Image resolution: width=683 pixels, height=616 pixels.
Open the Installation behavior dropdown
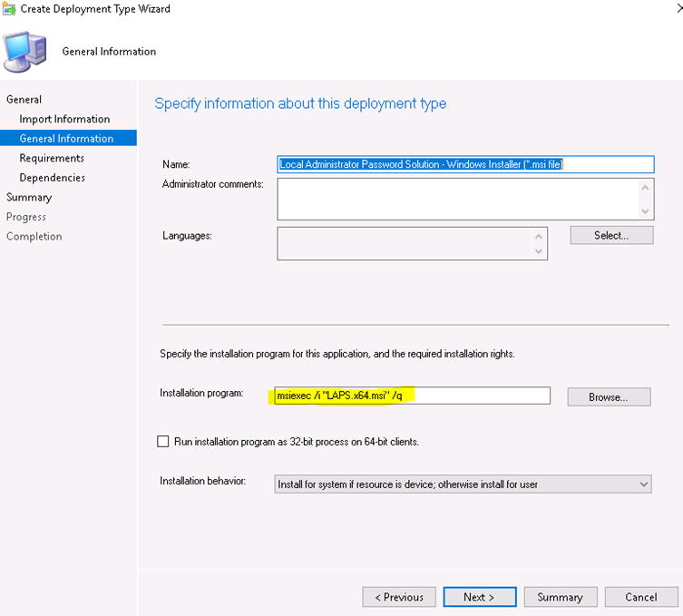pos(463,484)
